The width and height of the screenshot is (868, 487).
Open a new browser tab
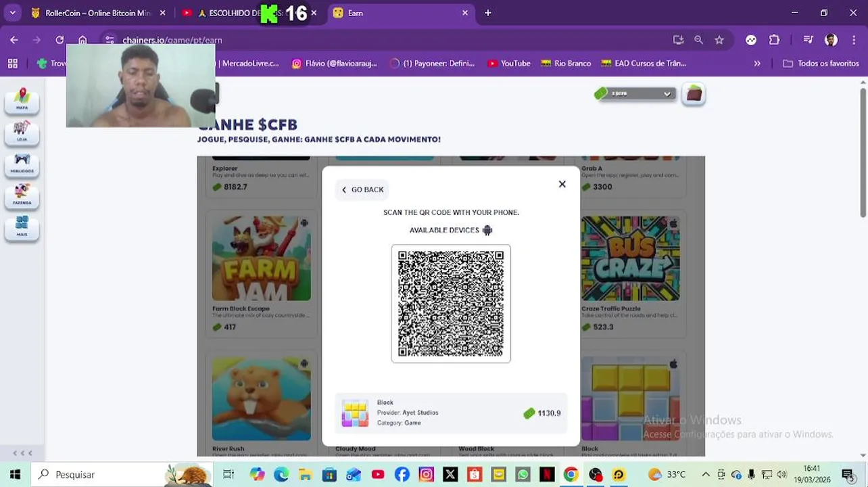(x=487, y=13)
